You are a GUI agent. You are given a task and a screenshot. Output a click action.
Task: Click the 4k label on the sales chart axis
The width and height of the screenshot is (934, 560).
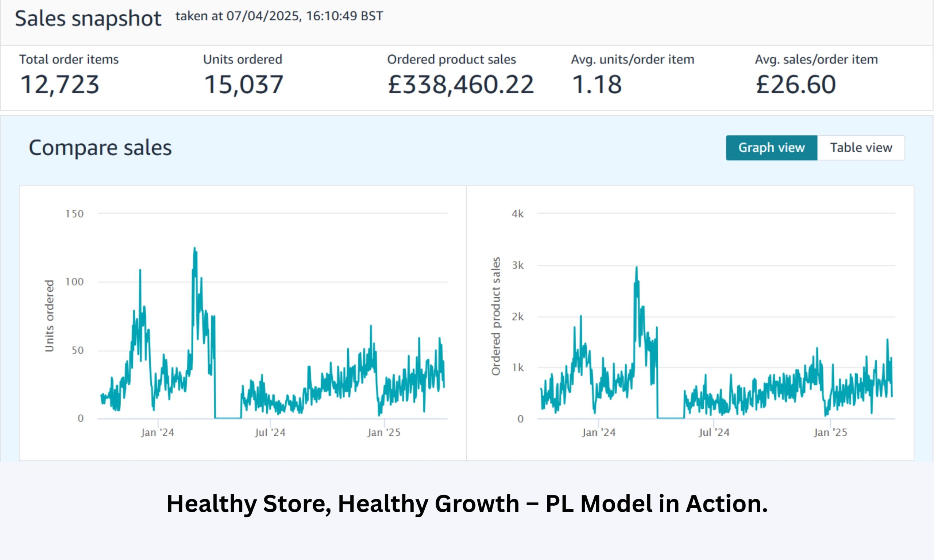[x=518, y=214]
